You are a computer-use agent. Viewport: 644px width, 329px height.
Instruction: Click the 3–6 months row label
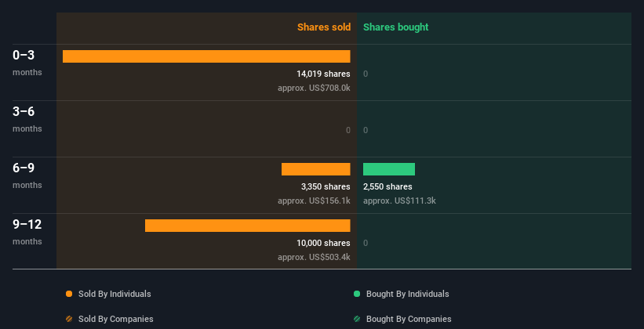click(x=27, y=119)
